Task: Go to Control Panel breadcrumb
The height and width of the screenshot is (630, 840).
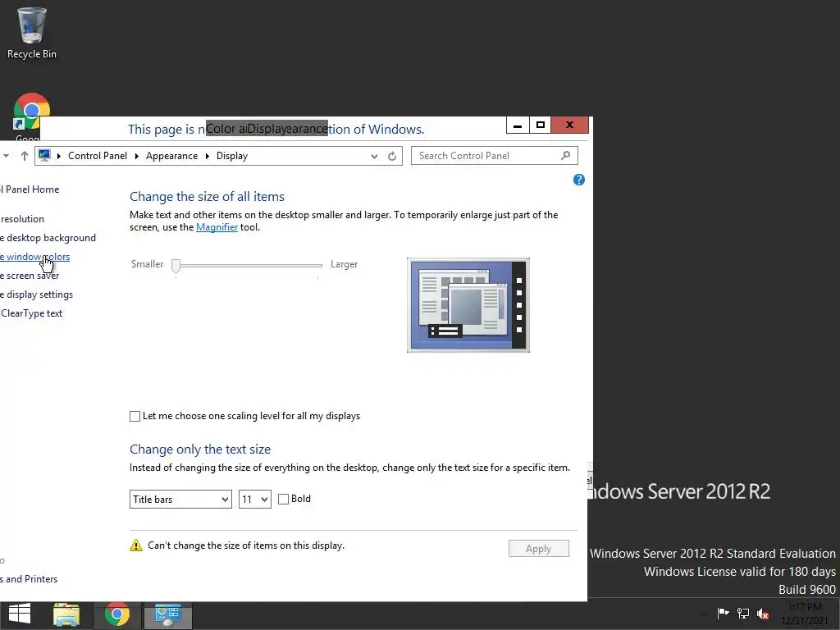Action: click(98, 156)
